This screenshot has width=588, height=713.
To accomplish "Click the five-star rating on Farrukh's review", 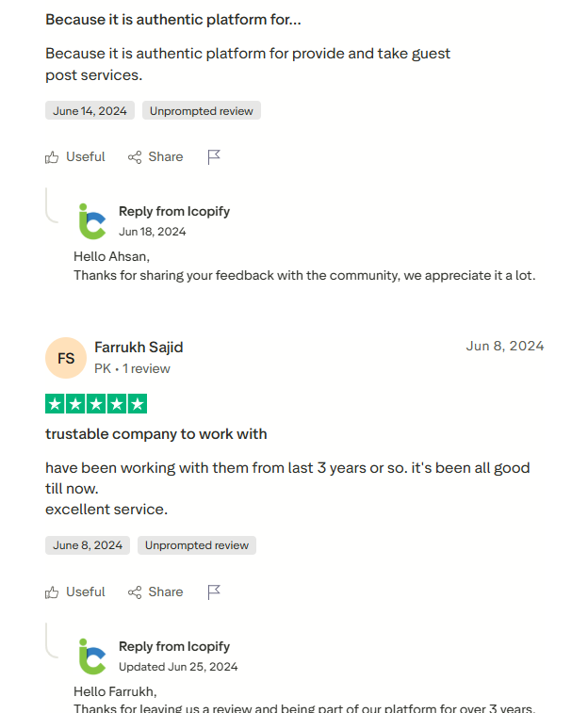I will click(96, 404).
